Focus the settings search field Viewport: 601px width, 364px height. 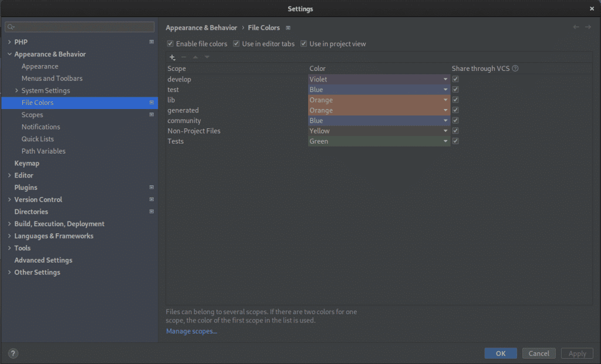click(80, 27)
